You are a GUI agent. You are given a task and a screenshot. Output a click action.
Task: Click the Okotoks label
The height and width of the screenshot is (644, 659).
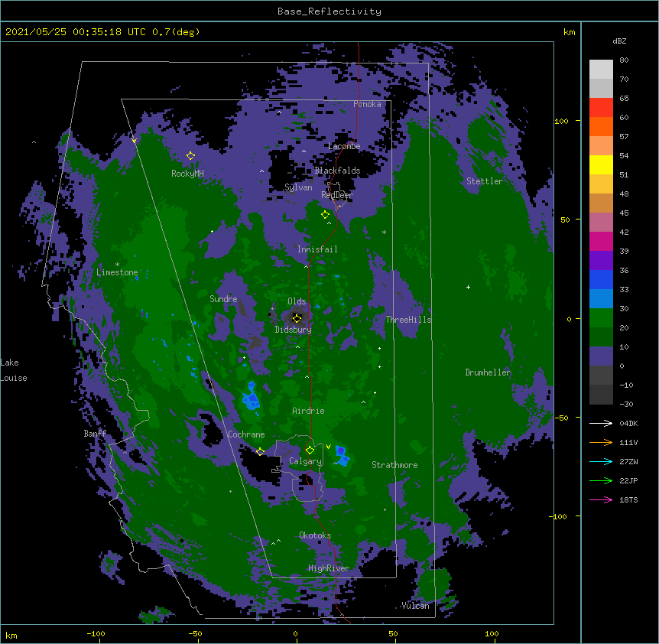tap(315, 535)
